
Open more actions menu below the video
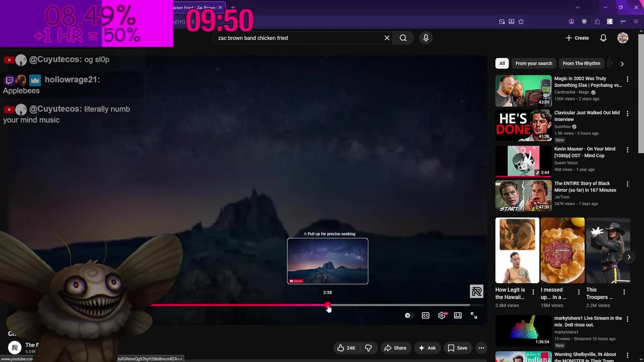pyautogui.click(x=481, y=348)
